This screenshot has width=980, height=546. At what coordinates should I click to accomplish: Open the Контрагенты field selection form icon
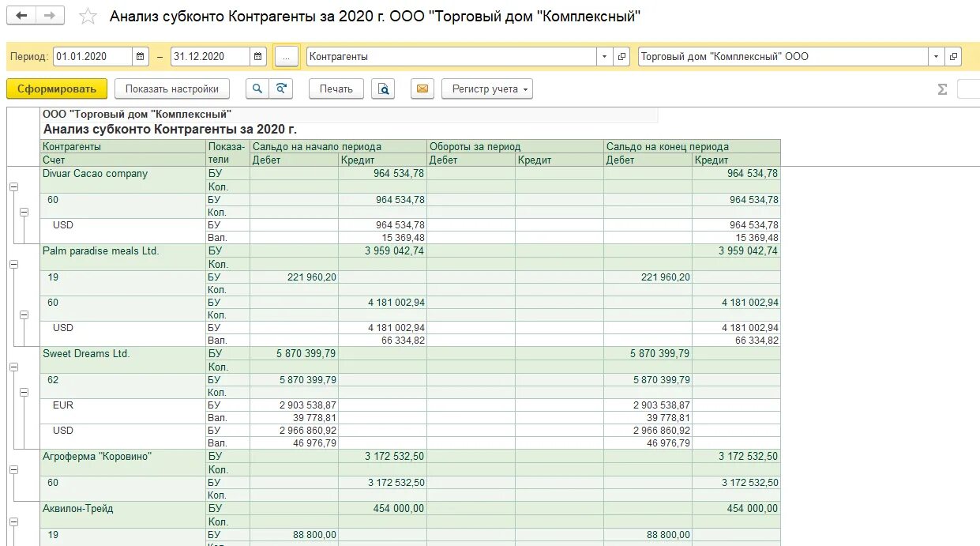point(621,57)
